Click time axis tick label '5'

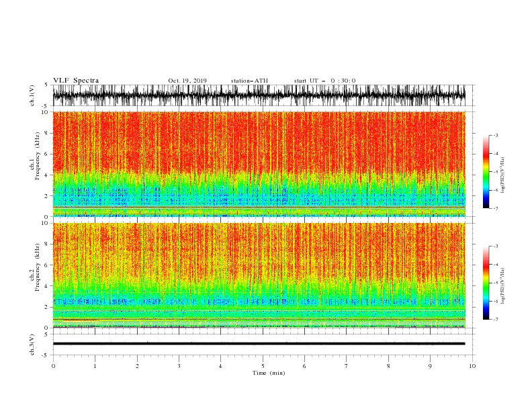click(x=263, y=366)
